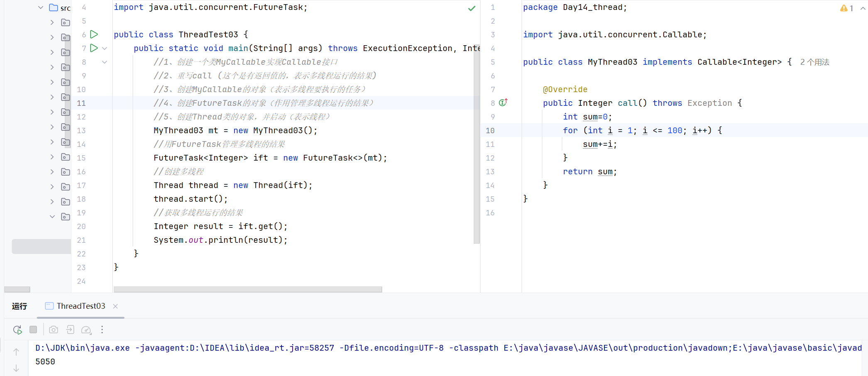Select the src folder label in project tree

[66, 8]
